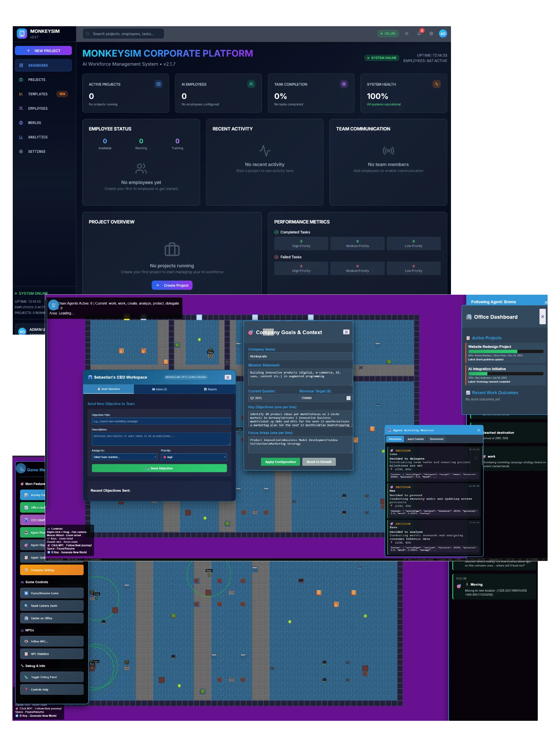This screenshot has width=560, height=747.
Task: Click the pulse icon on System Health card
Action: pyautogui.click(x=436, y=84)
